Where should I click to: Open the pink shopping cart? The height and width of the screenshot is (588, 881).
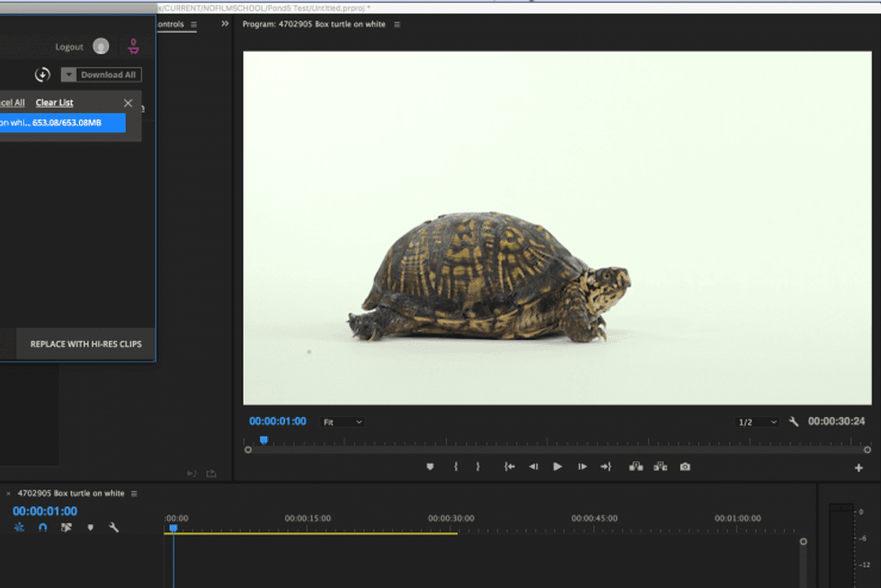(x=133, y=46)
